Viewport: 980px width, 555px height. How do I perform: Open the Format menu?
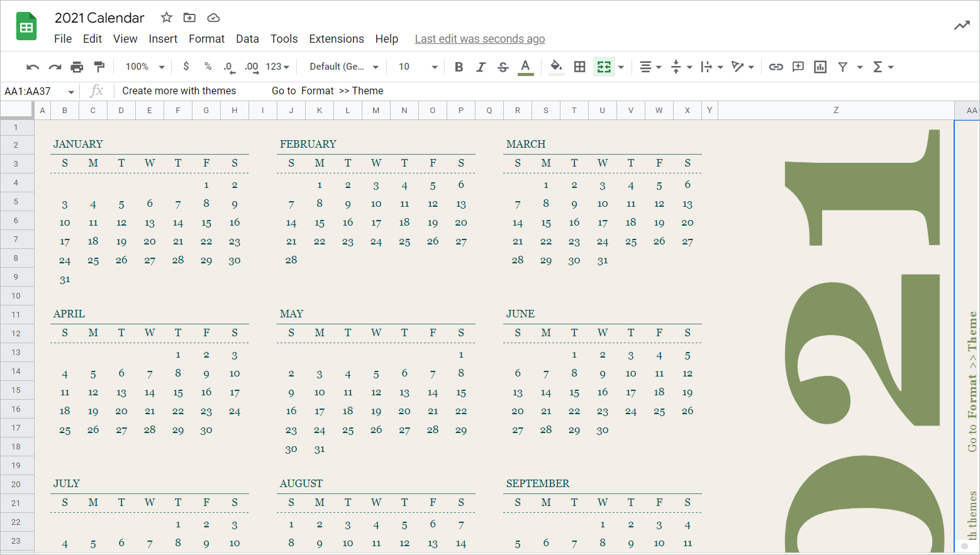pyautogui.click(x=206, y=38)
